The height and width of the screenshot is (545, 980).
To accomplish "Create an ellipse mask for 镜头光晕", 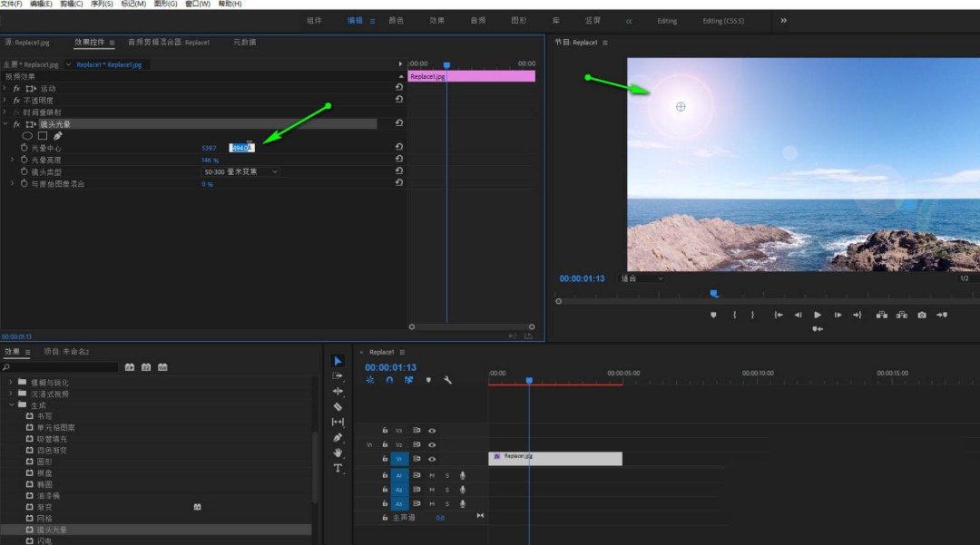I will (27, 135).
